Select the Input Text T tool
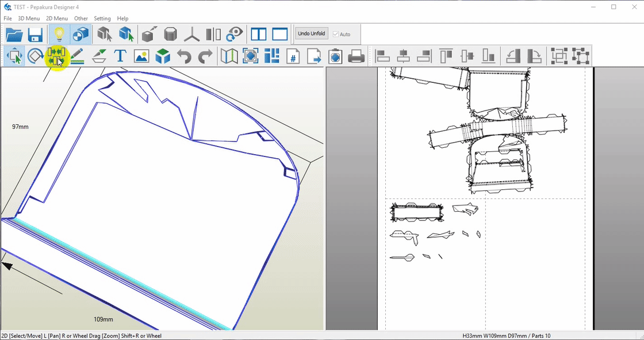The image size is (644, 340). [x=120, y=56]
